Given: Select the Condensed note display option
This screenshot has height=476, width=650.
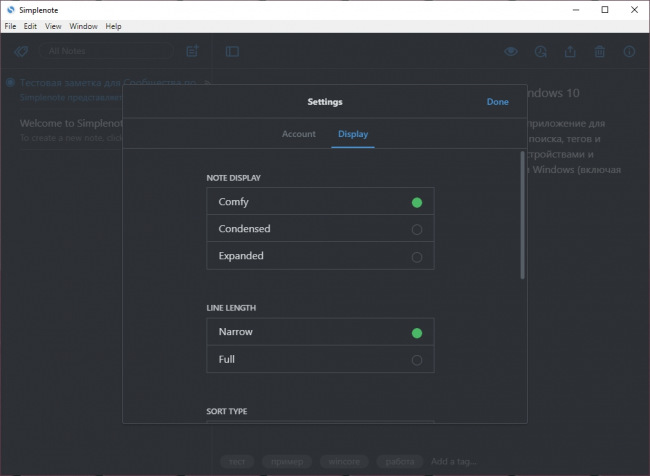Looking at the screenshot, I should pyautogui.click(x=320, y=228).
